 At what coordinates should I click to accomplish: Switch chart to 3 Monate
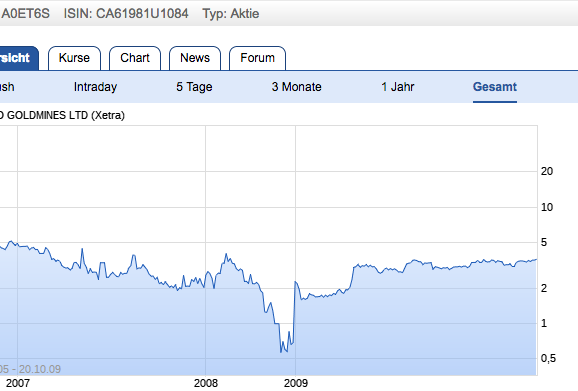(296, 87)
